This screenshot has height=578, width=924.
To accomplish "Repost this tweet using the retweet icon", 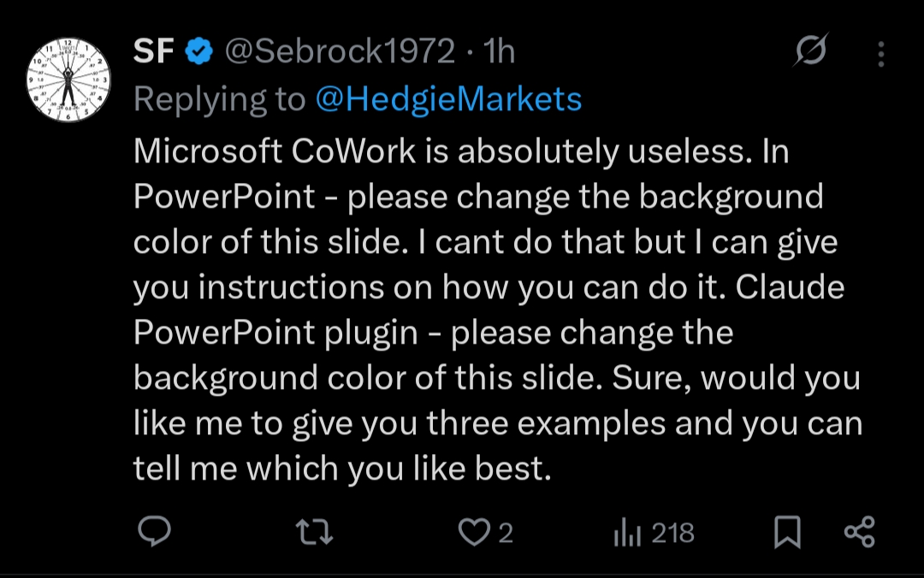I will click(x=314, y=534).
